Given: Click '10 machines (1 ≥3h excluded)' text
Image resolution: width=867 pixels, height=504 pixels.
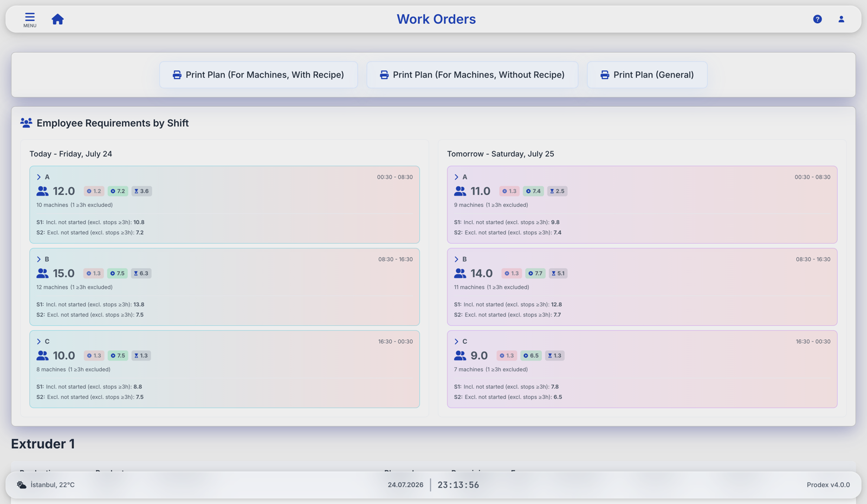Looking at the screenshot, I should (74, 205).
